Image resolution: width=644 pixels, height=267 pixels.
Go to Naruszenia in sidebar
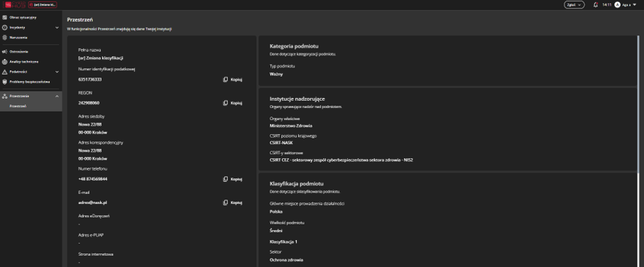tap(18, 38)
